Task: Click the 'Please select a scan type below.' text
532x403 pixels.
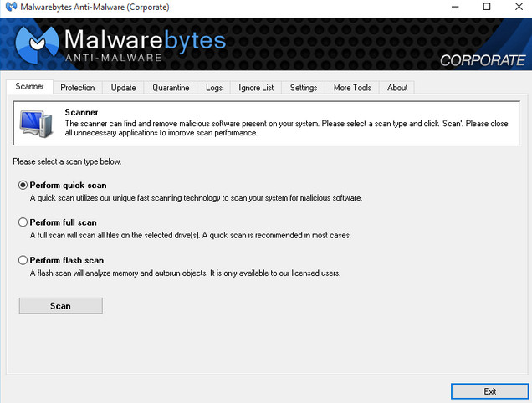Action: point(67,161)
